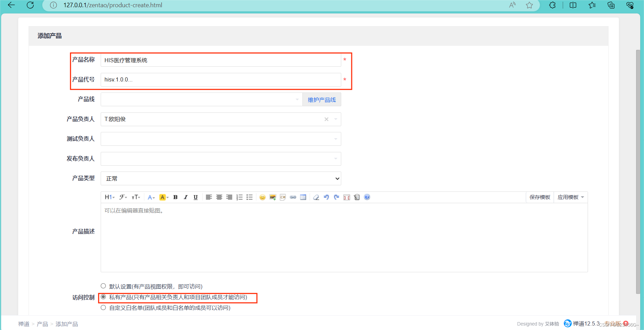Click 添加产品 in the breadcrumb
Viewport: 644px width, 330px height.
click(x=67, y=324)
